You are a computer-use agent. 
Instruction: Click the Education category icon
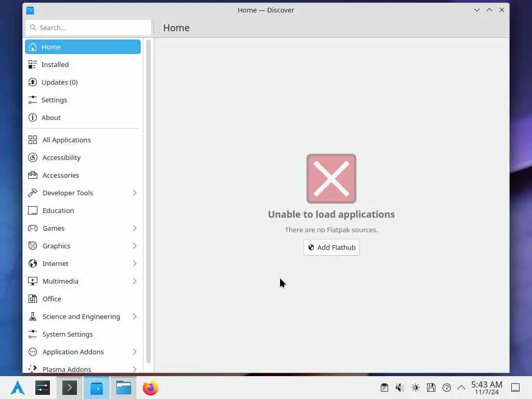[33, 210]
